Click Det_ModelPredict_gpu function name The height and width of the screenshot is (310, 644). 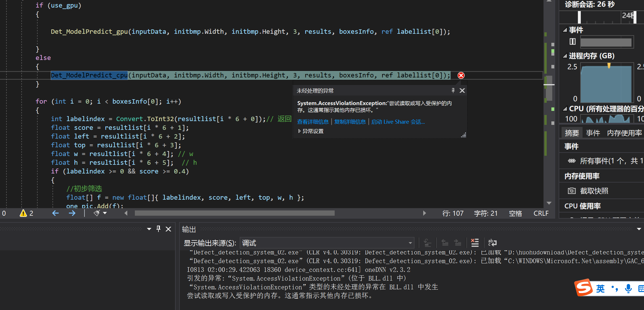tap(89, 32)
